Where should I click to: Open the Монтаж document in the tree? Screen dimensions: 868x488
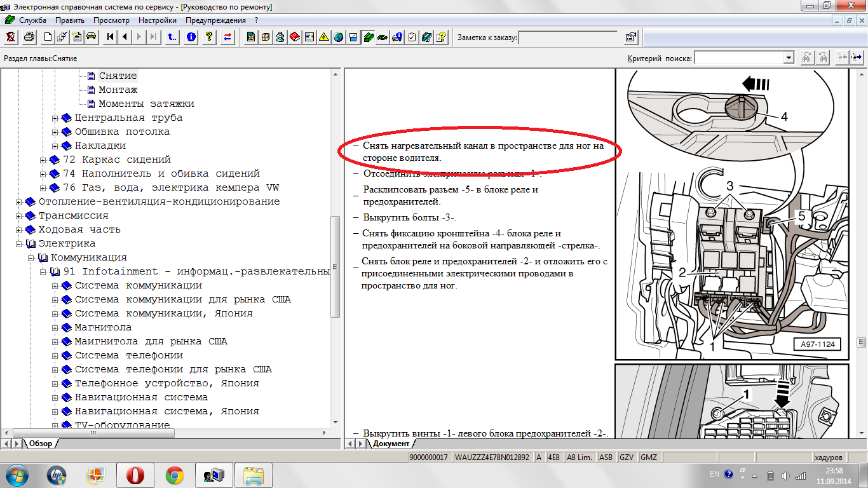[118, 90]
